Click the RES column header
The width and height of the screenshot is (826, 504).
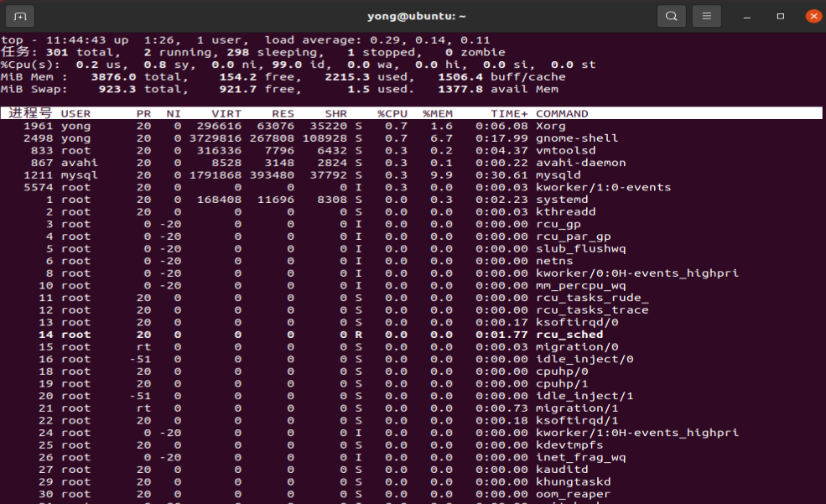point(283,114)
